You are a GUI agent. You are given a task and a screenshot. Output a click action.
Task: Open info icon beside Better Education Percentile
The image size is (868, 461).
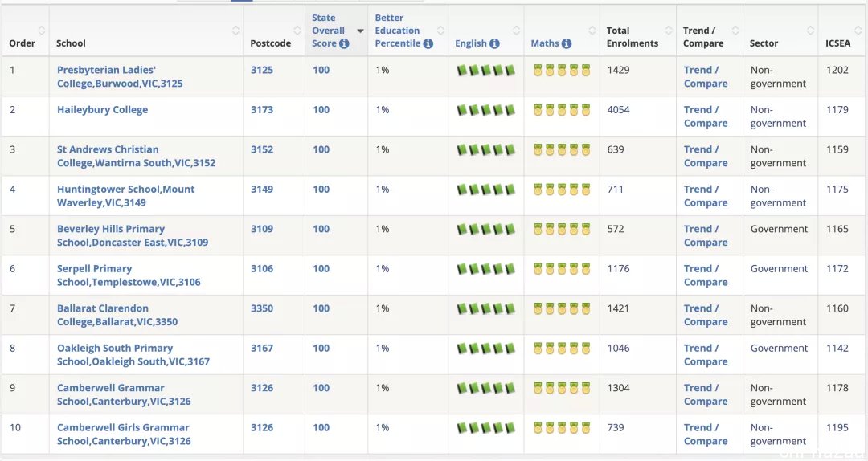(x=428, y=43)
